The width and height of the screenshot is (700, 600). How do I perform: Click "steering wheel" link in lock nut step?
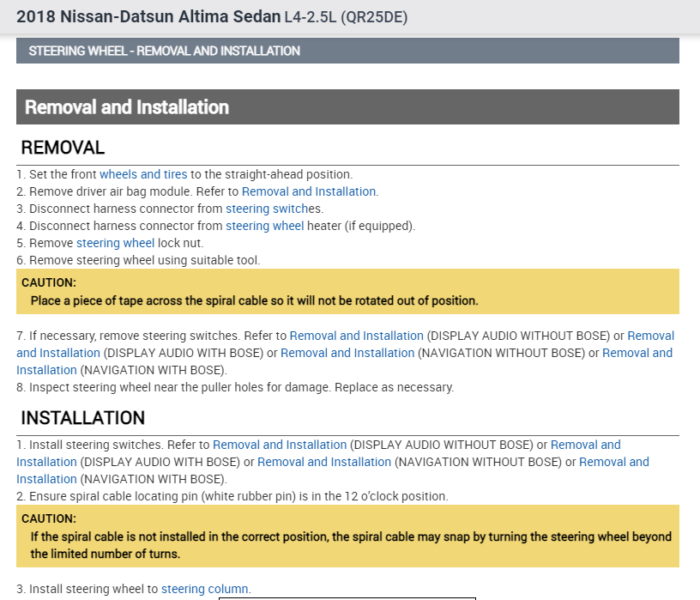[115, 243]
